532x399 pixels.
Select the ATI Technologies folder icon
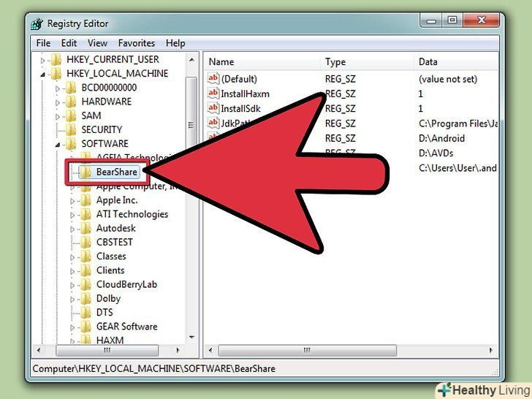pyautogui.click(x=85, y=214)
